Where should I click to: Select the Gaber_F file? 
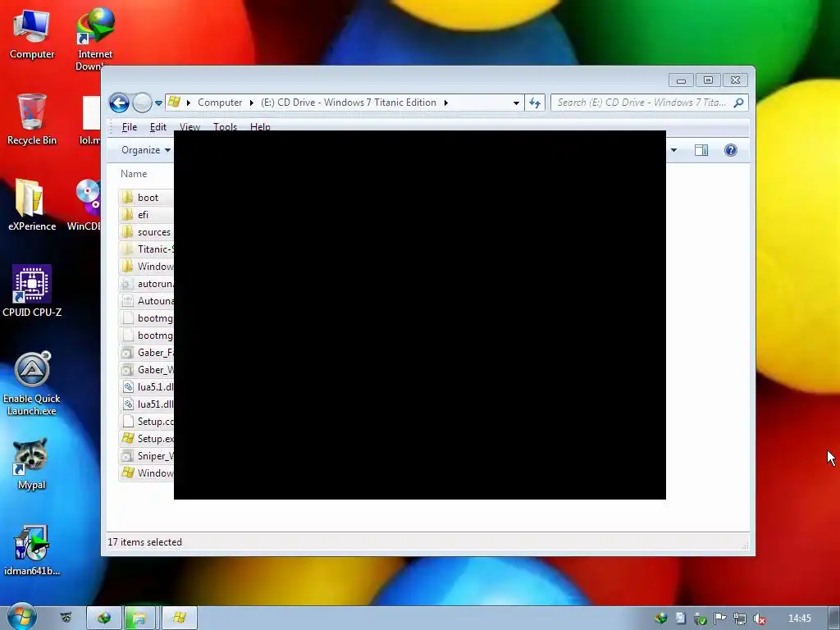146,353
